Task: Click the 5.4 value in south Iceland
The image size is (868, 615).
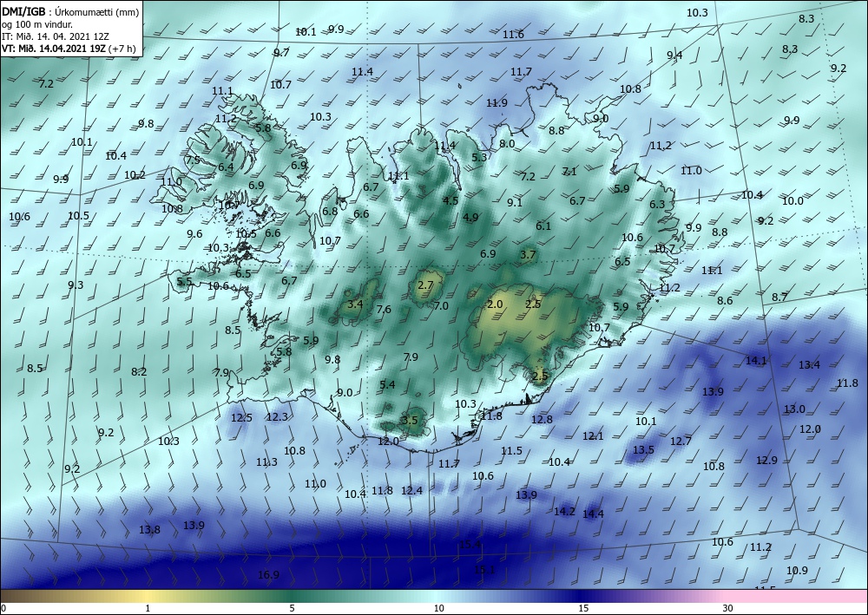Action: point(387,384)
